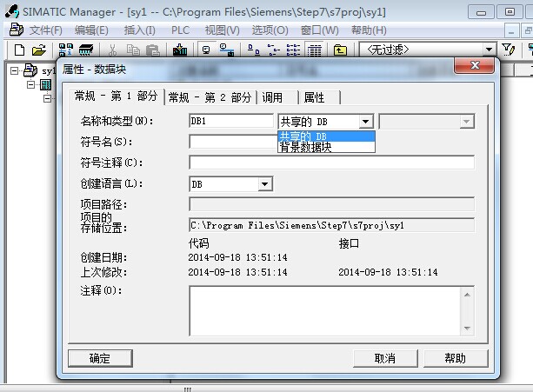The height and width of the screenshot is (392, 533).
Task: Select the Details view toolbar button
Action: click(314, 50)
